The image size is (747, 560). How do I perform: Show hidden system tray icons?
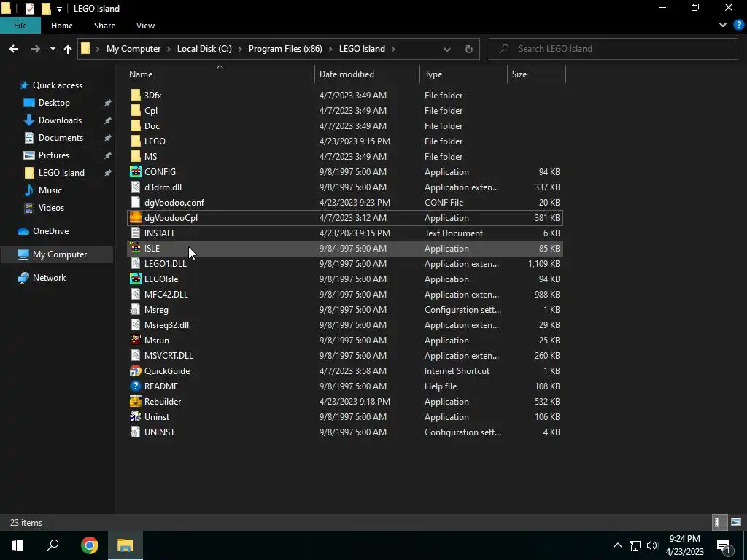point(617,545)
